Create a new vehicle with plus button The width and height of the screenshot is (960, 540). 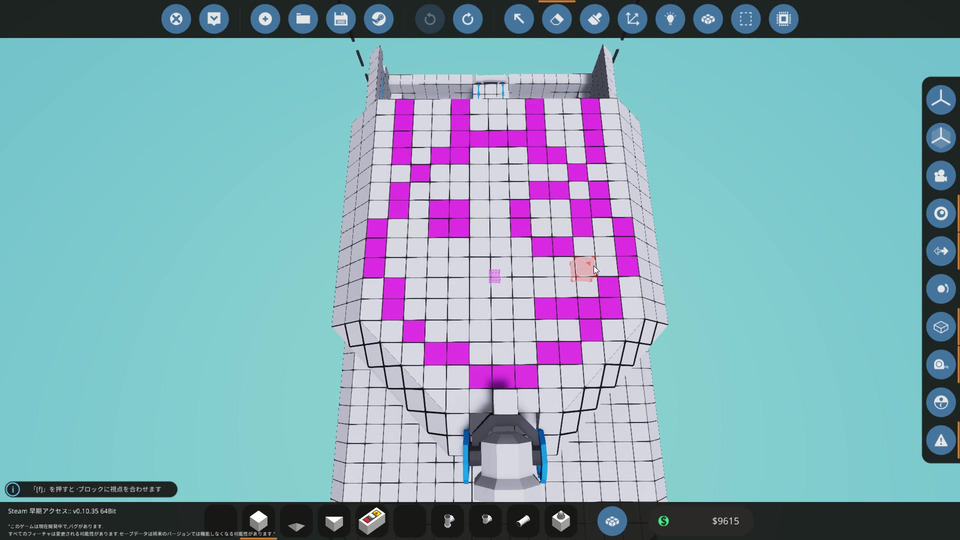[265, 19]
